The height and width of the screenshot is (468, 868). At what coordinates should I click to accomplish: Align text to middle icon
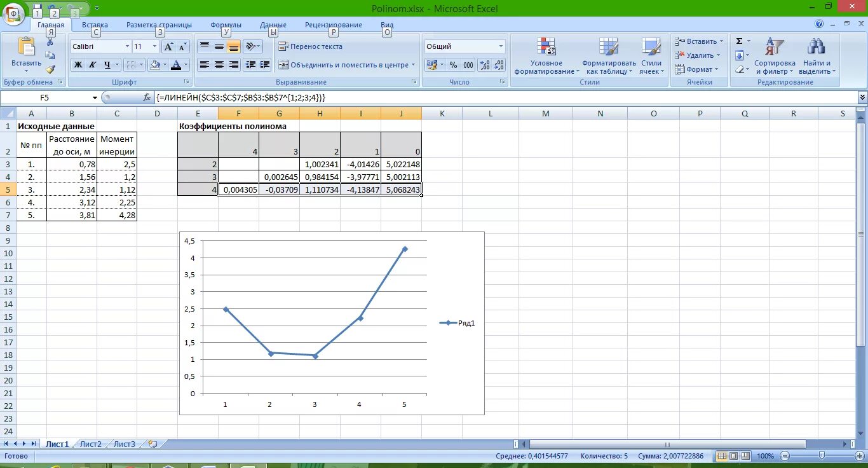point(219,46)
